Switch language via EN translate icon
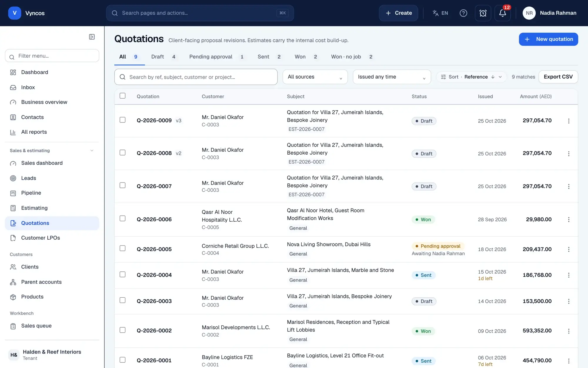 click(x=440, y=13)
